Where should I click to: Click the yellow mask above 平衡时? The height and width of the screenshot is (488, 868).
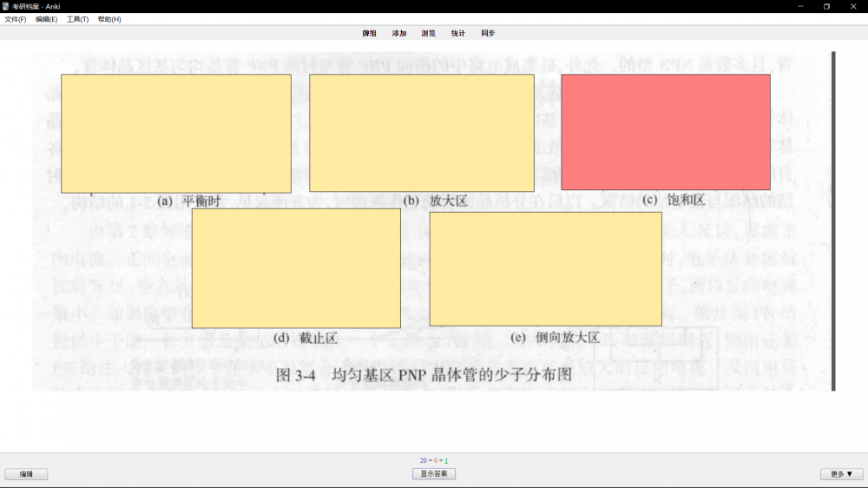pyautogui.click(x=176, y=134)
